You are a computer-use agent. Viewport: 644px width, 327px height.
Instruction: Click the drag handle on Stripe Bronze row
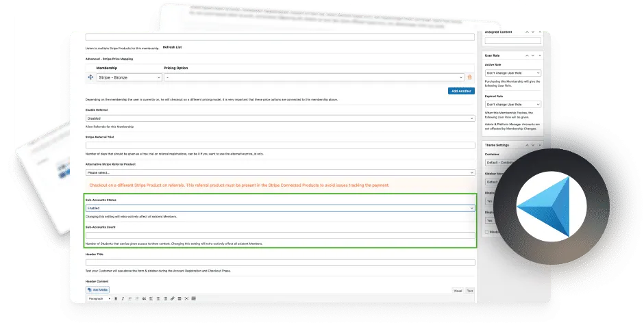pos(90,77)
